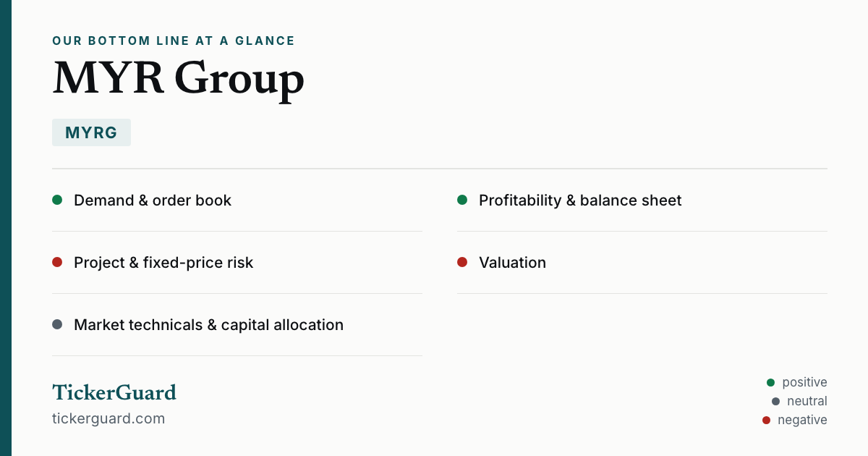868x456 pixels.
Task: Open the tickerguard.com link
Action: point(109,418)
